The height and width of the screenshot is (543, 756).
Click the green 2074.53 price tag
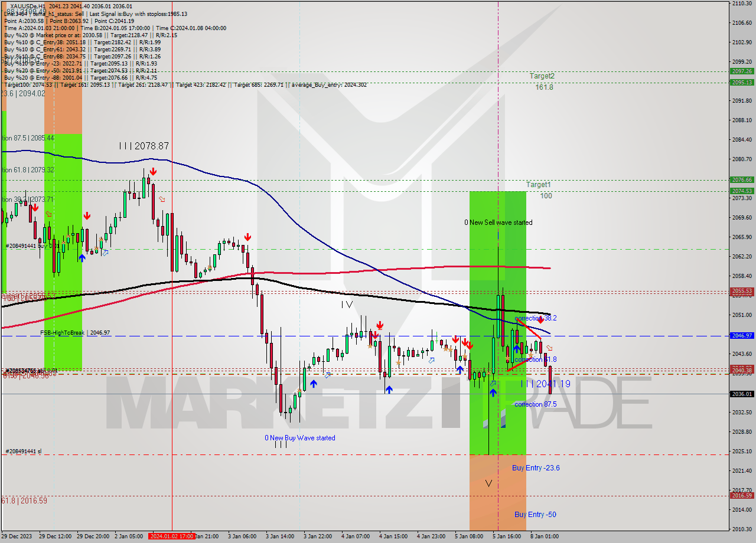coord(742,191)
